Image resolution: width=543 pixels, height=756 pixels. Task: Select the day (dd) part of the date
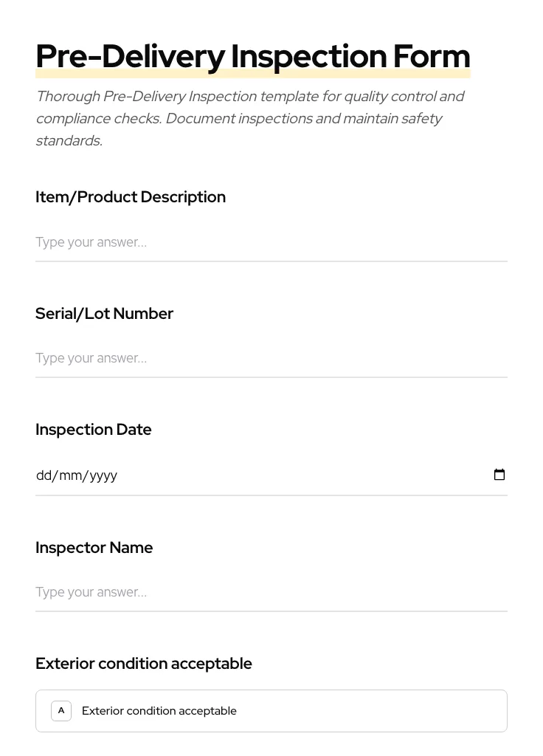click(44, 475)
